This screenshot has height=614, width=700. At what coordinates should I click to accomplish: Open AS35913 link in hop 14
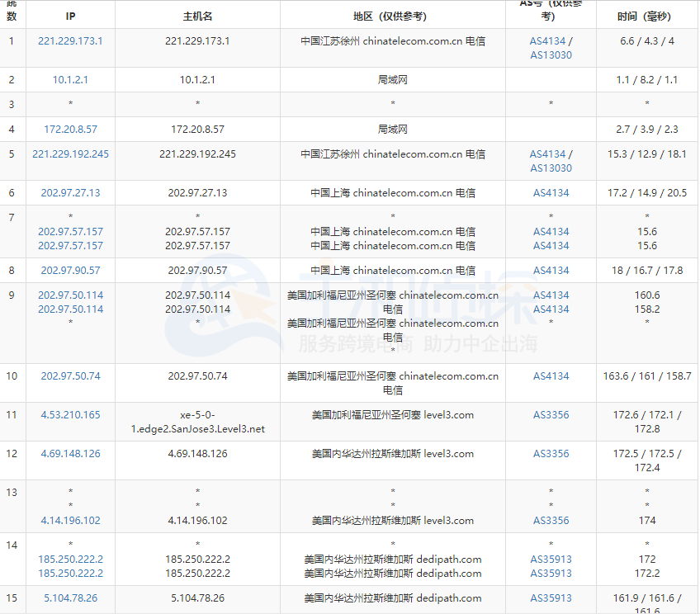[550, 559]
